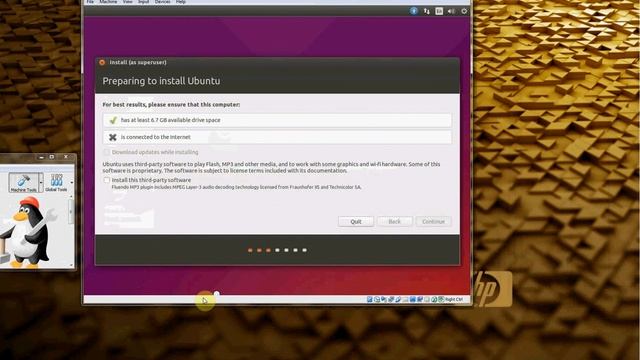Click the Fluendo MP3 plugin license note
640x360 pixels.
(x=236, y=187)
